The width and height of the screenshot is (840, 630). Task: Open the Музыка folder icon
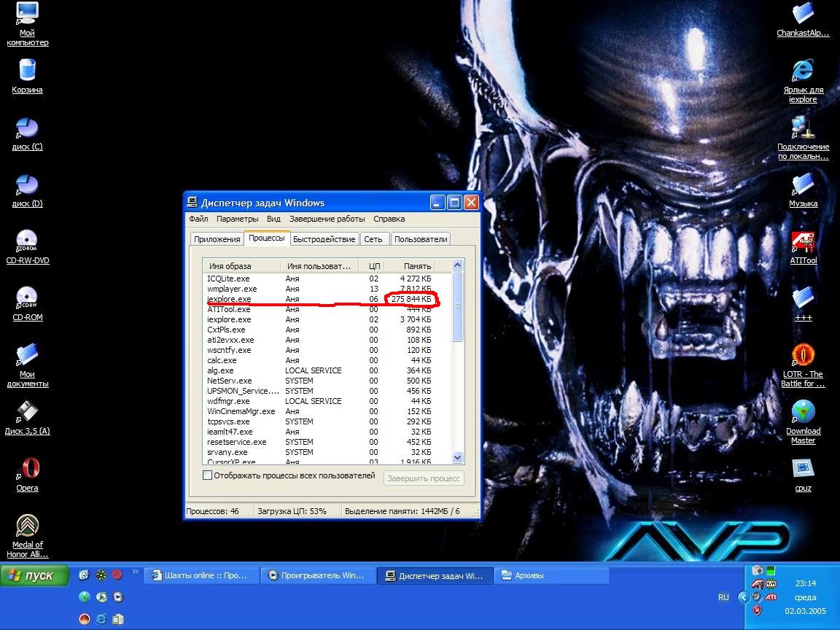coord(803,191)
